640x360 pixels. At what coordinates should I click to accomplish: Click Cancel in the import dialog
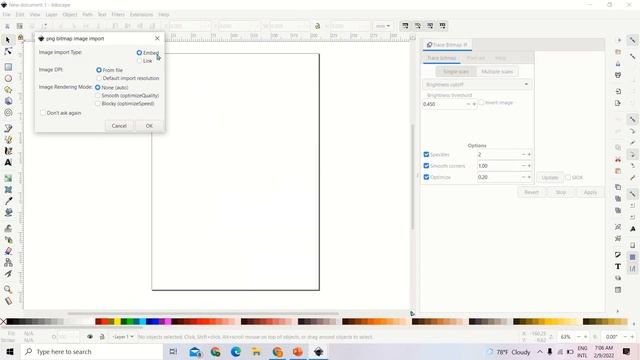[119, 126]
